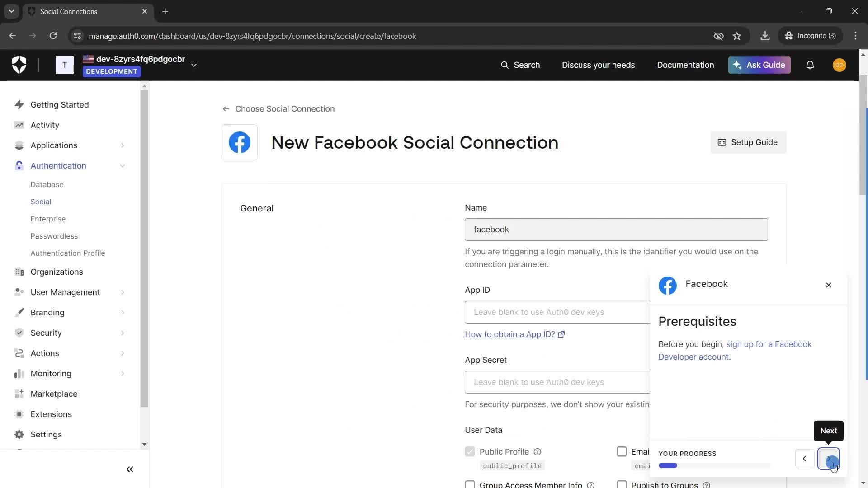Expand the Applications submenu chevron
868x488 pixels.
point(123,145)
